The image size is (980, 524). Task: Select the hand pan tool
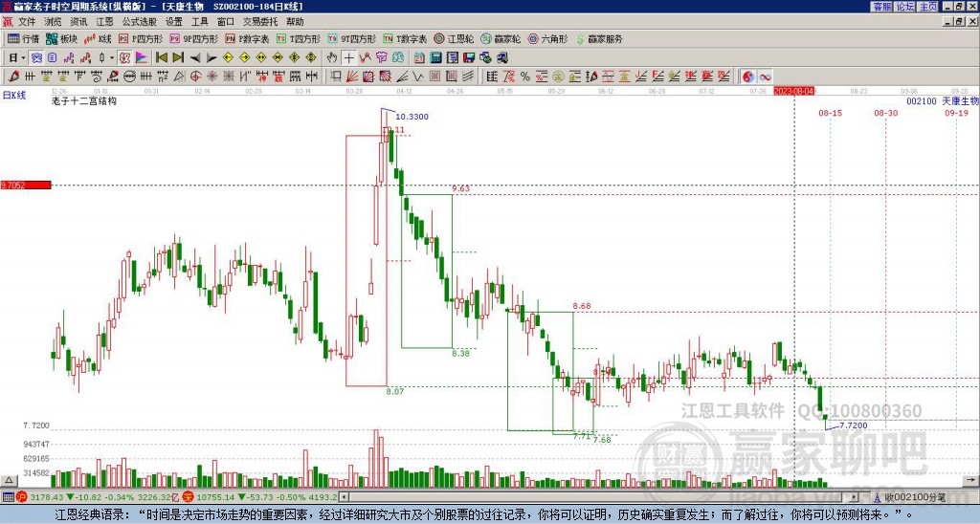click(x=332, y=58)
